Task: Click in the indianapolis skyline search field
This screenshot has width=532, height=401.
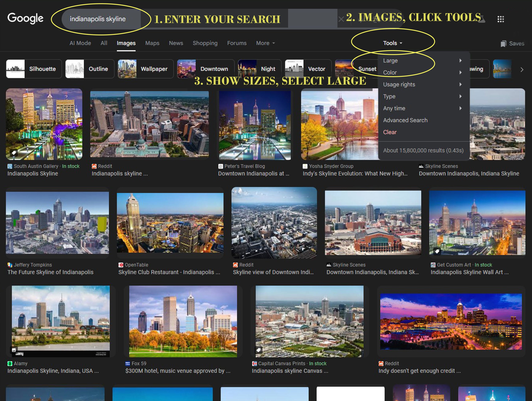Action: point(97,19)
